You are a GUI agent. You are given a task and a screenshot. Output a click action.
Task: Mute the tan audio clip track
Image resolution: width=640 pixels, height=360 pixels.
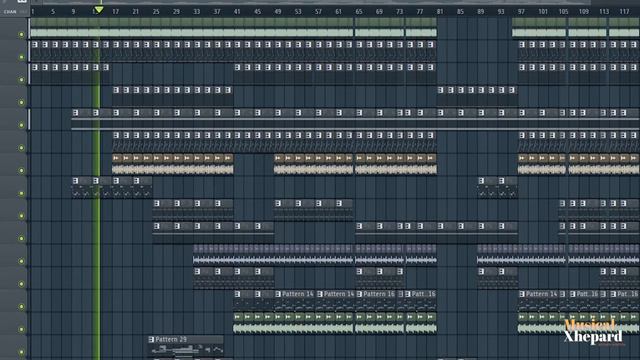22,171
